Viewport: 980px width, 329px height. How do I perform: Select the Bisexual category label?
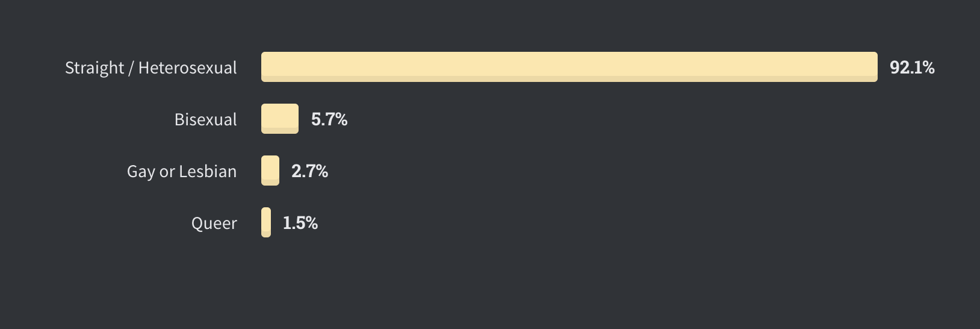tap(206, 119)
